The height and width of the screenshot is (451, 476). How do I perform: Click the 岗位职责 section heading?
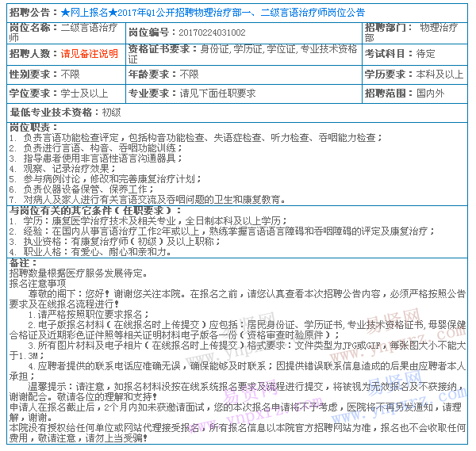(33, 128)
